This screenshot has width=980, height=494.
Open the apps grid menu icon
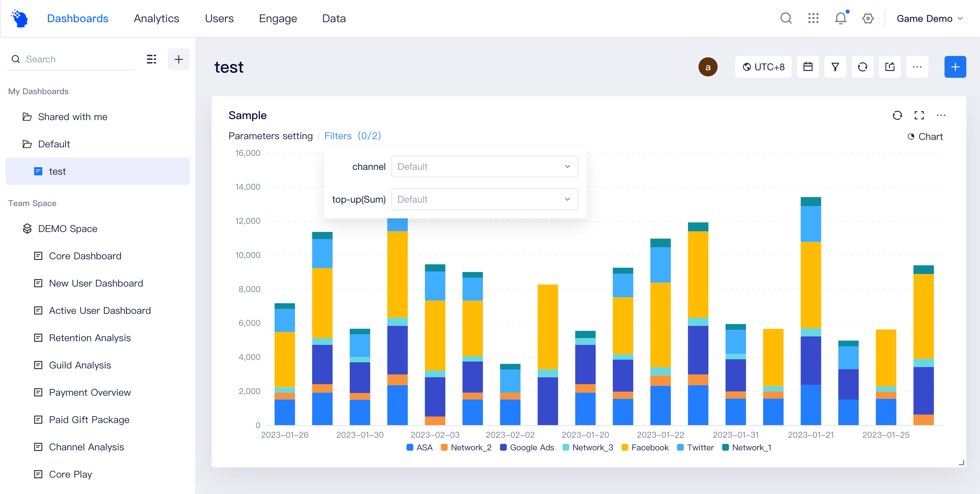click(813, 18)
